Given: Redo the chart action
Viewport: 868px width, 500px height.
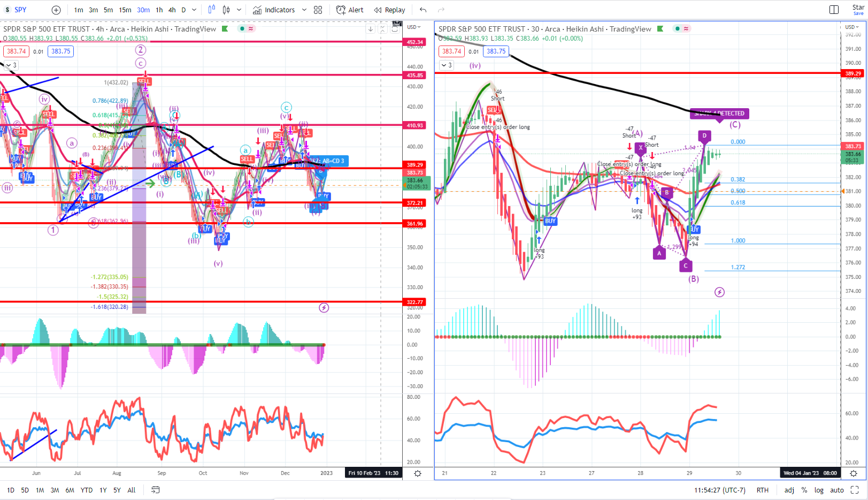Looking at the screenshot, I should (441, 10).
